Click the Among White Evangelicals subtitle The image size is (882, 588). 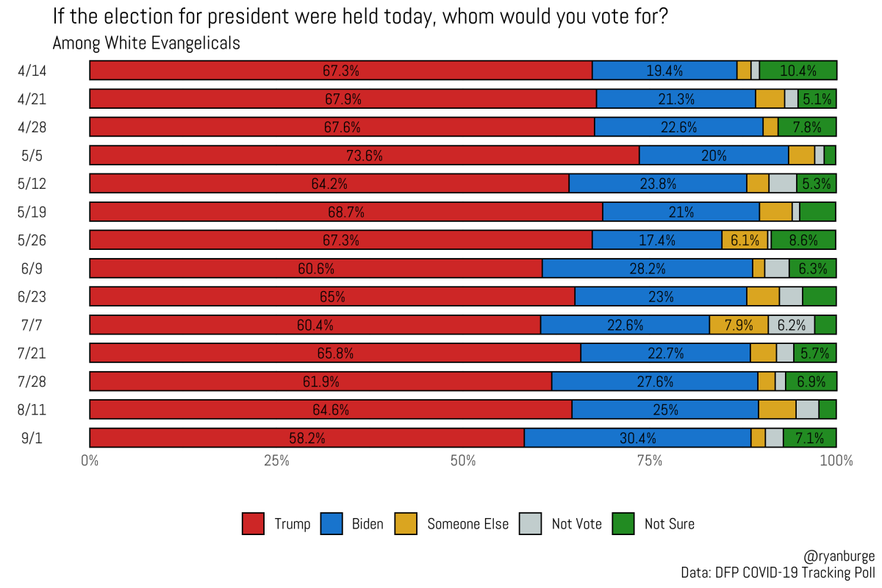[146, 43]
